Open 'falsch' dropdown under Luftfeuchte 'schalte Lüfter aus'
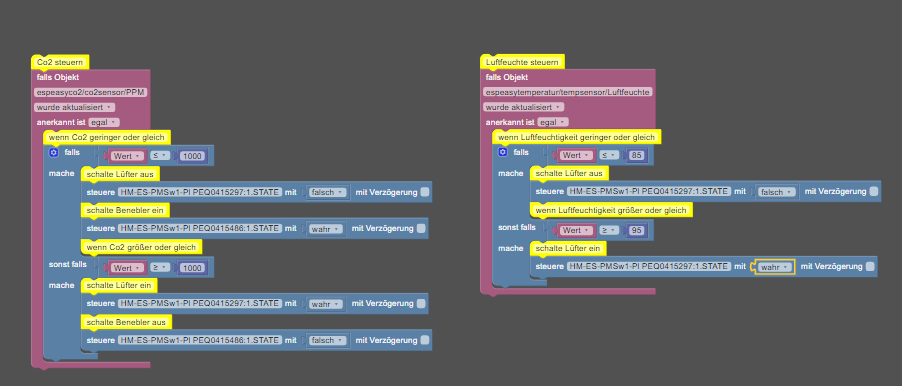 point(777,192)
